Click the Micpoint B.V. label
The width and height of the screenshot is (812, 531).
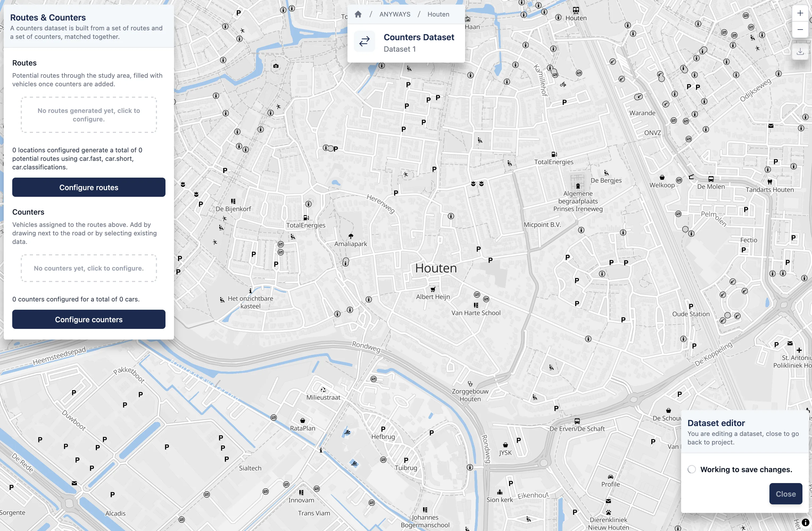[542, 224]
